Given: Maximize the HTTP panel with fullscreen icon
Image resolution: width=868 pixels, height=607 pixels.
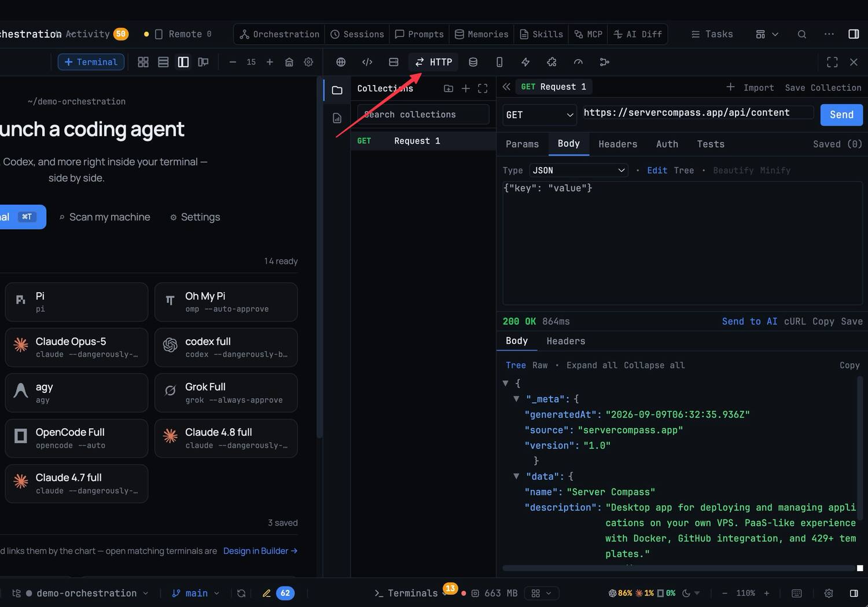Looking at the screenshot, I should point(832,62).
